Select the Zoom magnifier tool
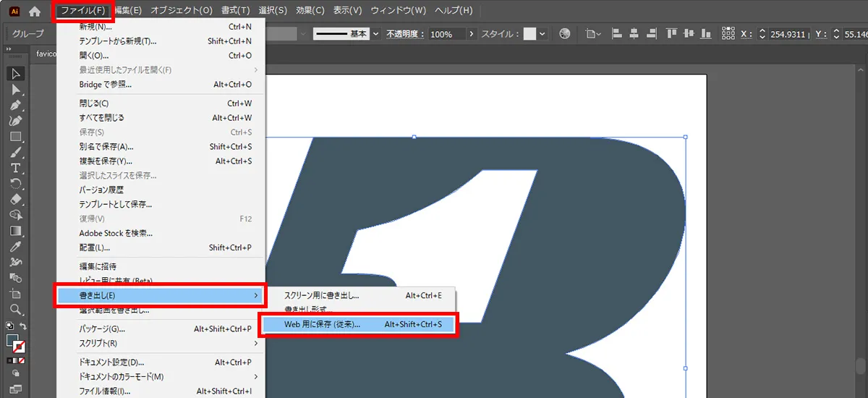 [x=16, y=310]
